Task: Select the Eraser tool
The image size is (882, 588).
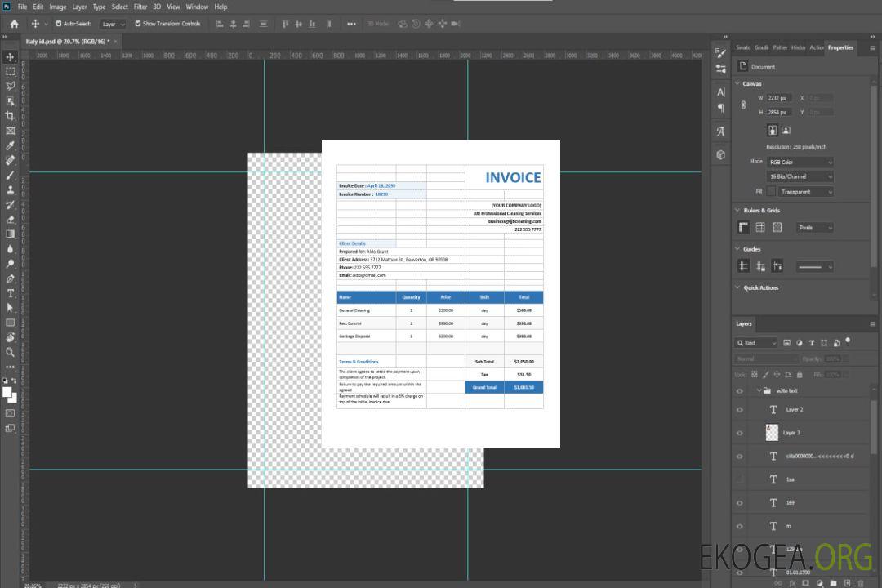Action: point(10,219)
